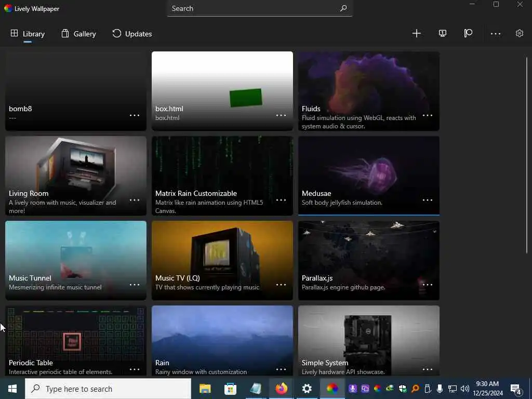Open the notification center icon
Viewport: 532px width, 399px height.
pos(516,389)
